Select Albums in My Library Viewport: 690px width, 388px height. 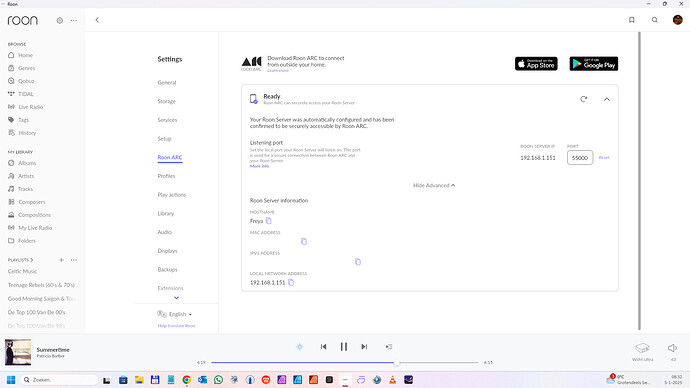[x=27, y=163]
